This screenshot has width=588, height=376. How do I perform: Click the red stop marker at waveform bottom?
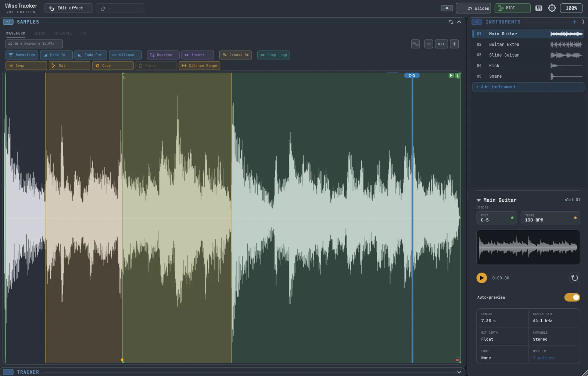point(458,360)
